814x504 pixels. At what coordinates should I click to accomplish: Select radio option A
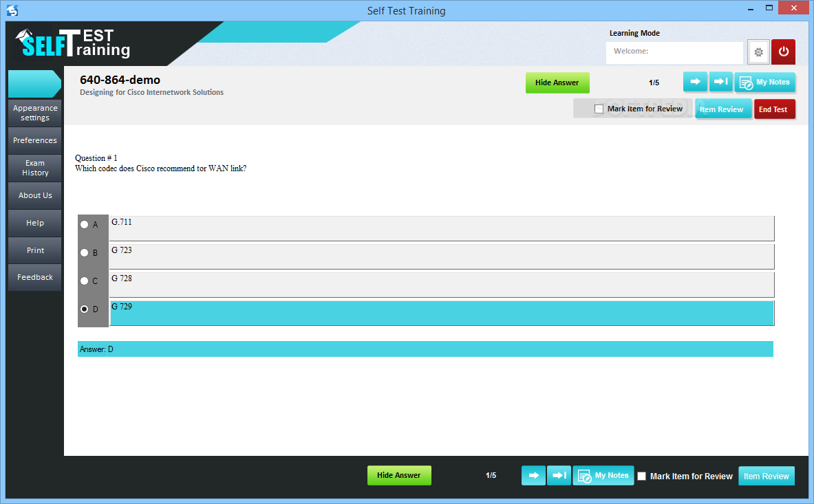pyautogui.click(x=84, y=225)
